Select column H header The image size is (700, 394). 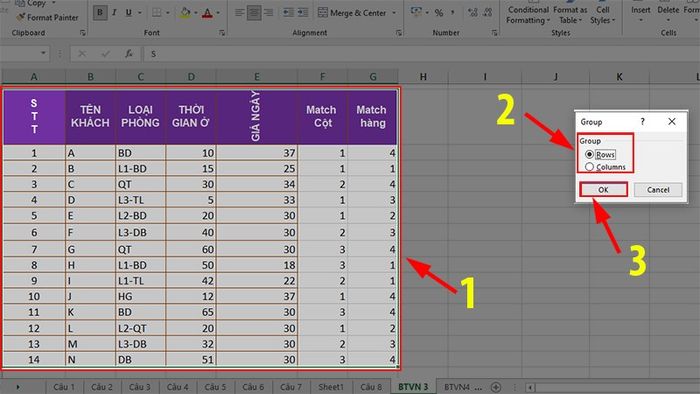(423, 77)
